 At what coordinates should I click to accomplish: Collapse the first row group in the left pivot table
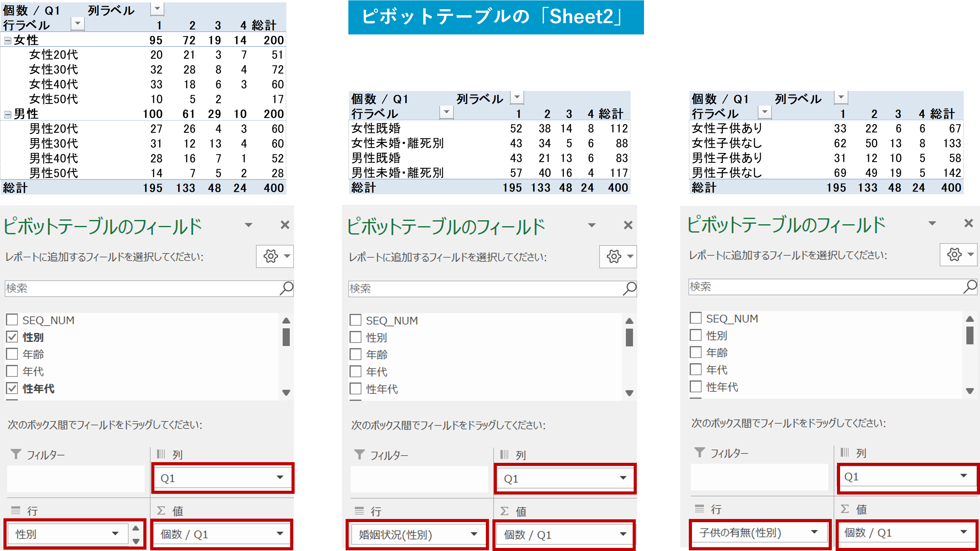(x=8, y=40)
